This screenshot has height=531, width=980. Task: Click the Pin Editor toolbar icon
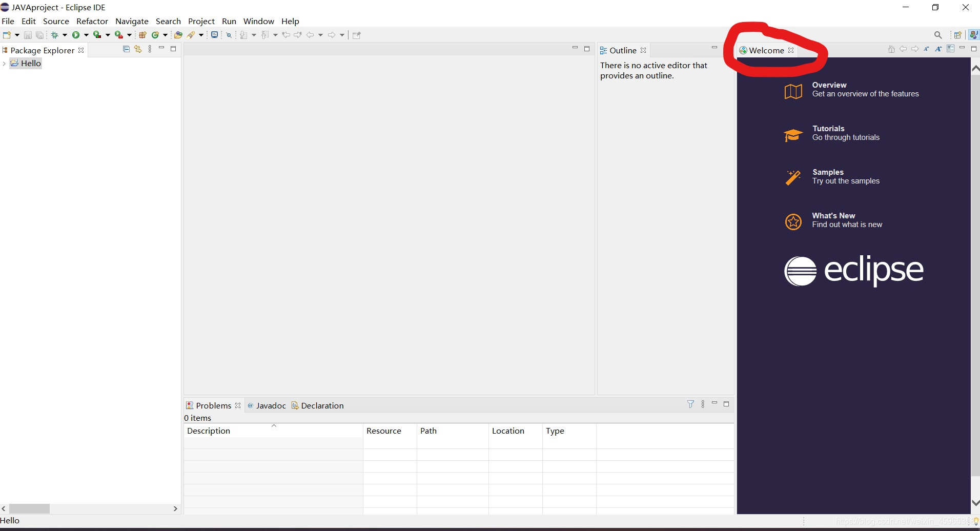pyautogui.click(x=357, y=35)
